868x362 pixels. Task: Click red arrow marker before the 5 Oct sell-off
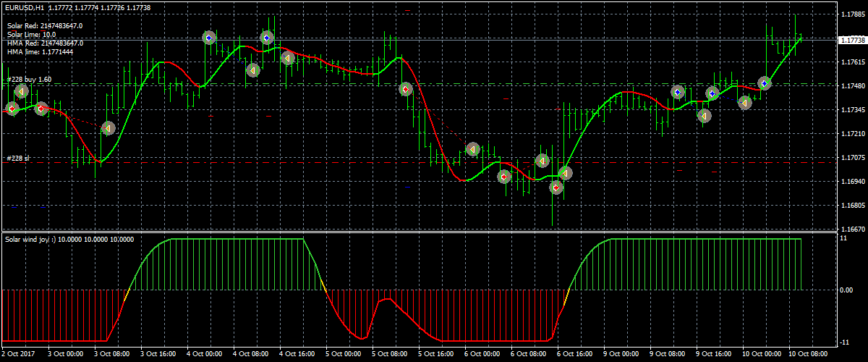[x=406, y=89]
